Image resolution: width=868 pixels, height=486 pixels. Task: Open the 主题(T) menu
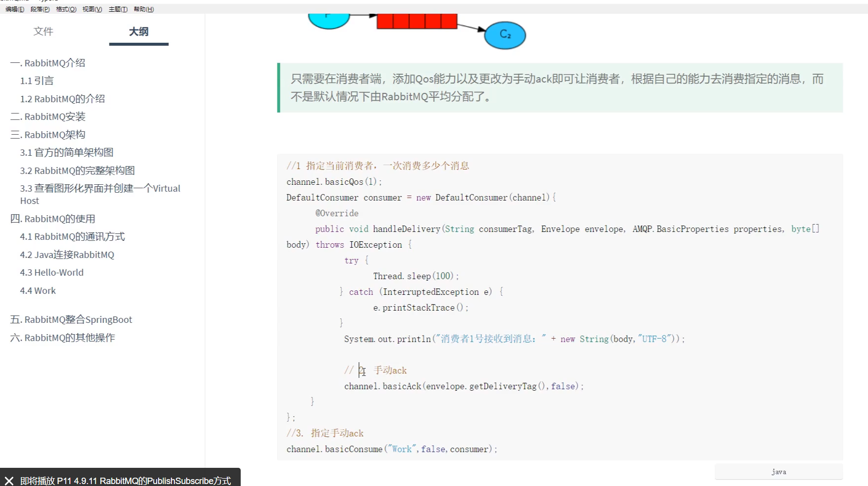pyautogui.click(x=118, y=9)
